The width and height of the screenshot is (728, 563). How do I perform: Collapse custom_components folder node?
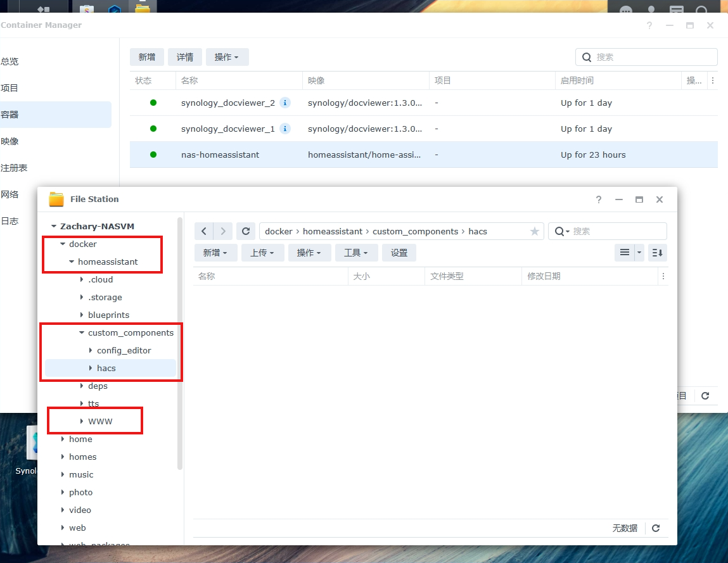pos(82,332)
